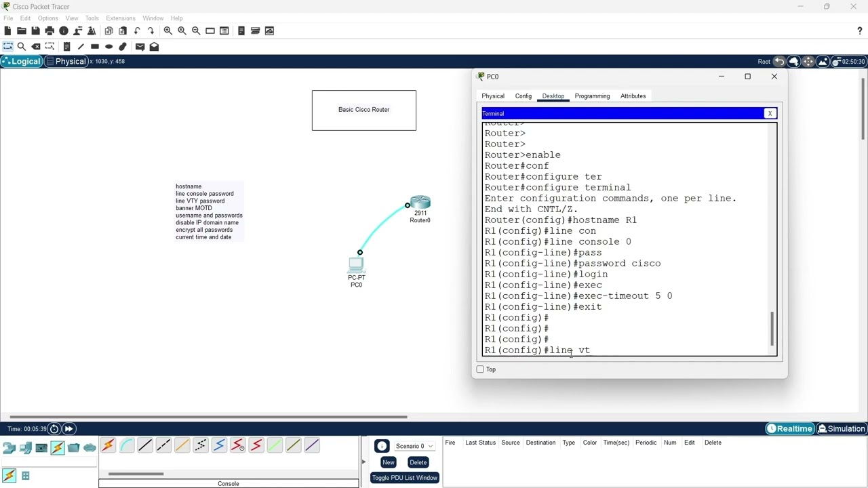Image resolution: width=868 pixels, height=488 pixels.
Task: Click Toggle PDU List Window button
Action: click(405, 478)
